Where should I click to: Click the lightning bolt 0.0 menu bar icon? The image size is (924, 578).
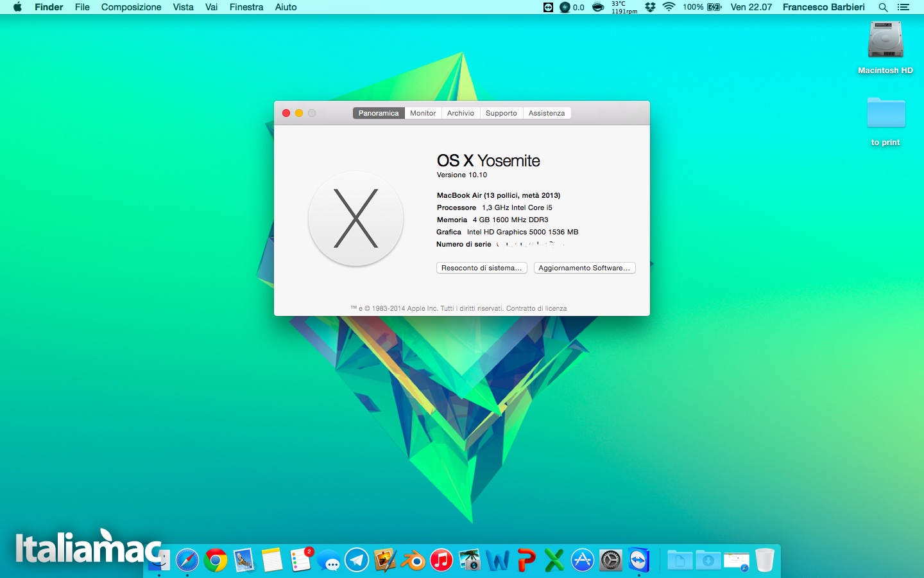pyautogui.click(x=571, y=7)
